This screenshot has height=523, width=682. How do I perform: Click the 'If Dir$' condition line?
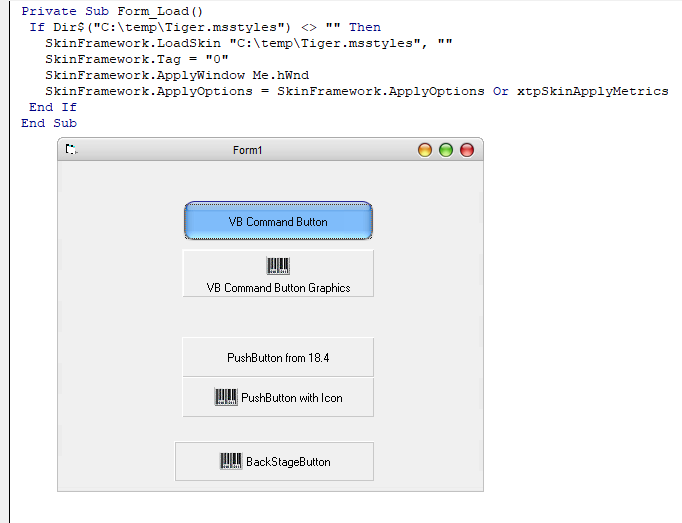coord(205,27)
